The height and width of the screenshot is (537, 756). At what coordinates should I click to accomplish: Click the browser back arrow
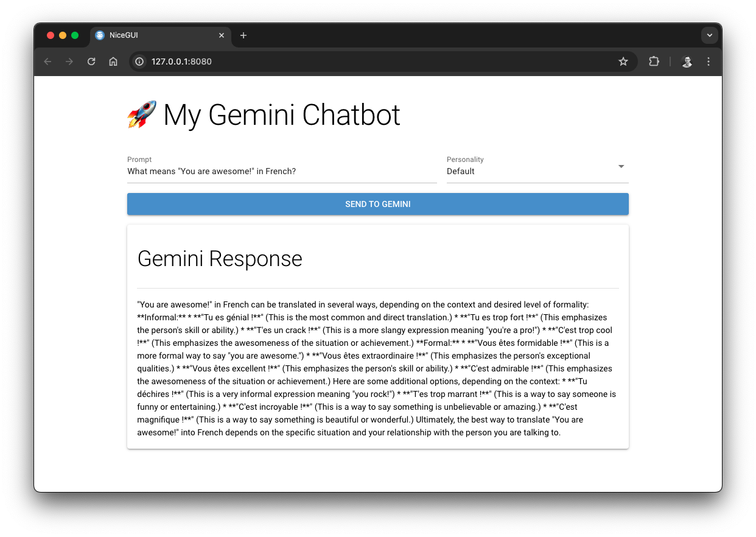[47, 61]
